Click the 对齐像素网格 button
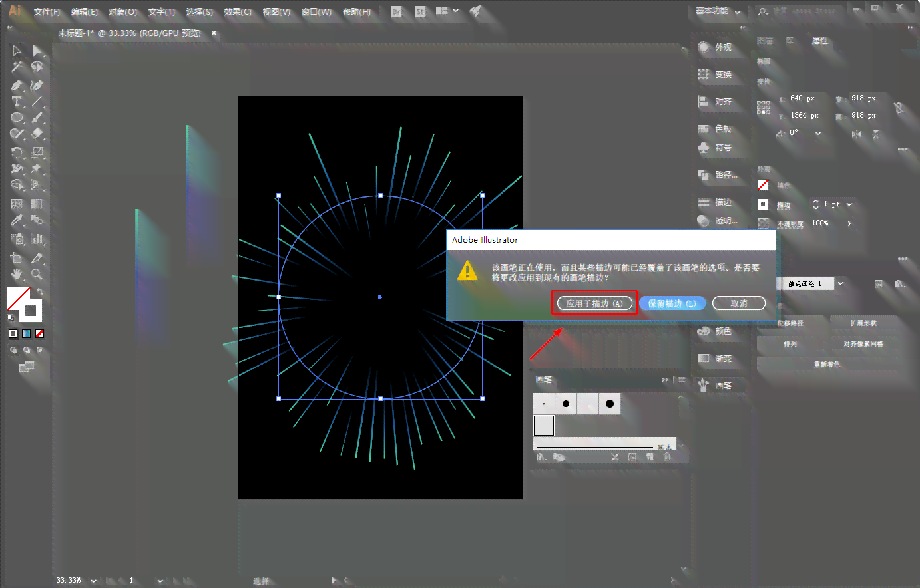 tap(863, 344)
